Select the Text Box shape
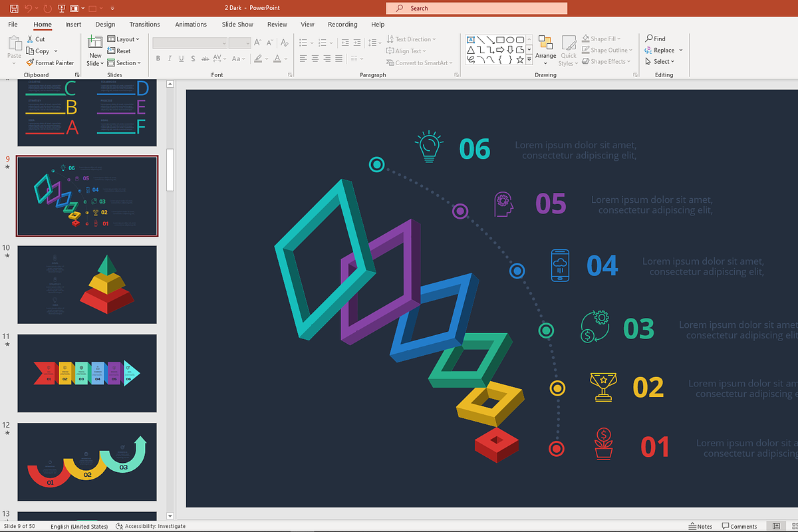Screen dimensions: 798x532 (x=471, y=39)
